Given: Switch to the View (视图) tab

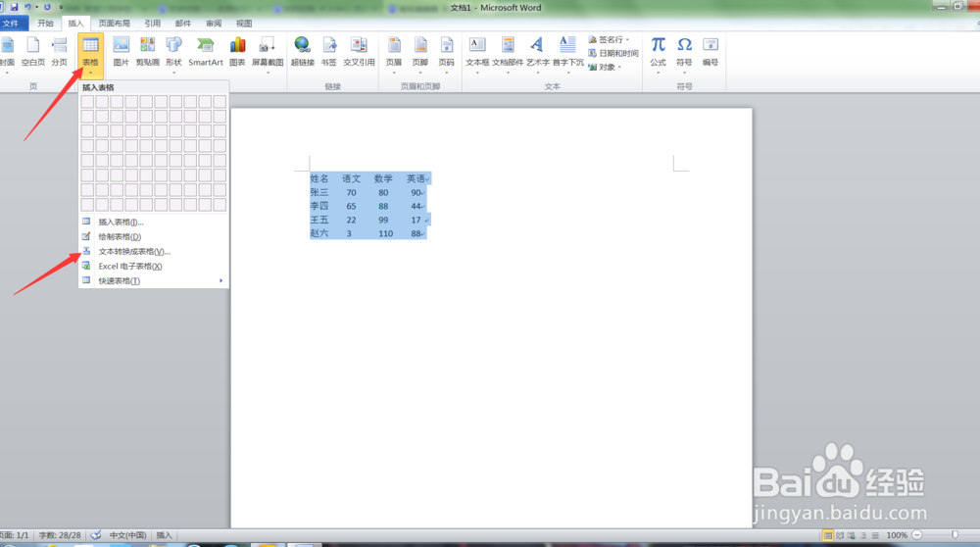Looking at the screenshot, I should tap(244, 24).
